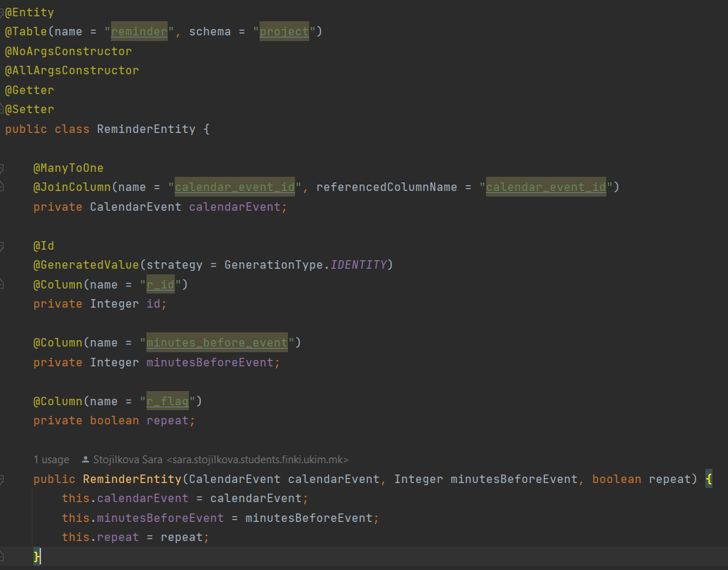The height and width of the screenshot is (570, 728).
Task: Click the fold end marker beside @Setter
Action: click(2, 109)
